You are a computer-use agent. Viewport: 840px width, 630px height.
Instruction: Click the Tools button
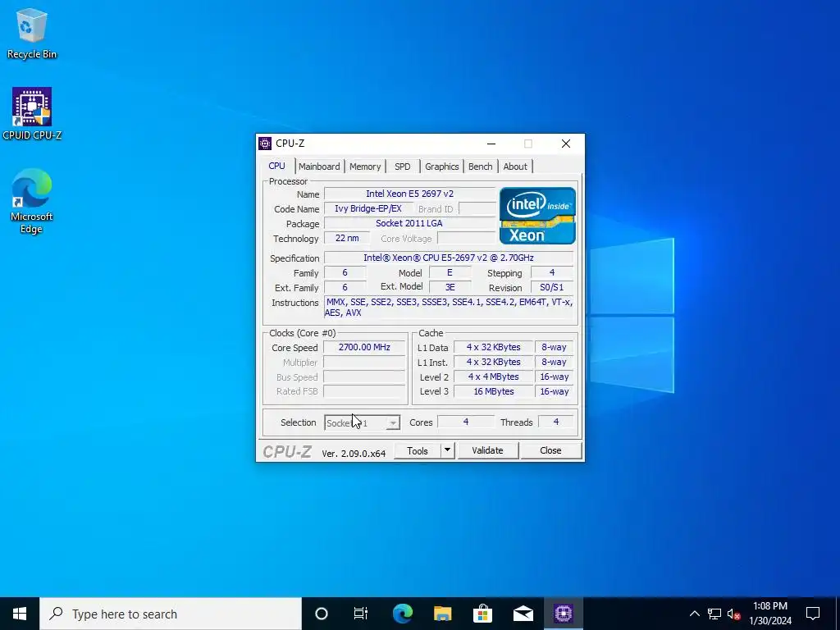(418, 450)
